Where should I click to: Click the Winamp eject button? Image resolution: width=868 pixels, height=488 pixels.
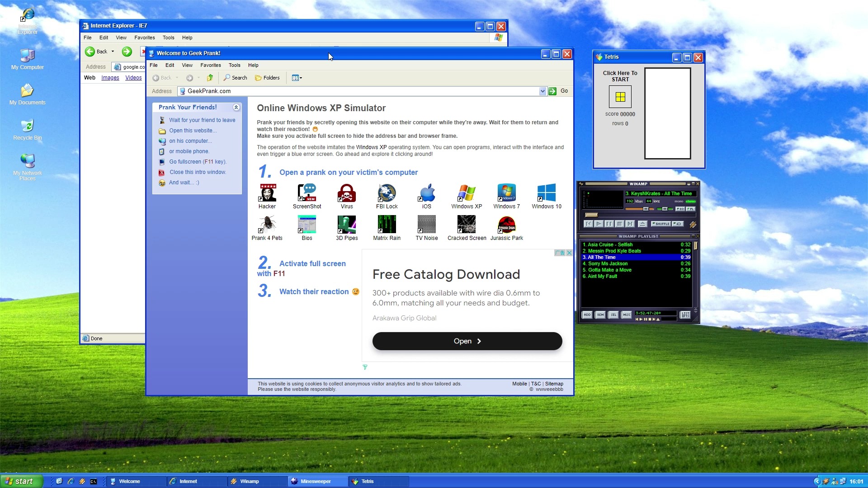coord(642,224)
